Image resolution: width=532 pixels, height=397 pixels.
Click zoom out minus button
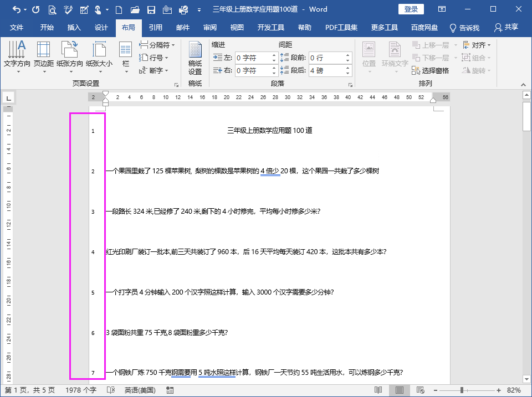436,390
